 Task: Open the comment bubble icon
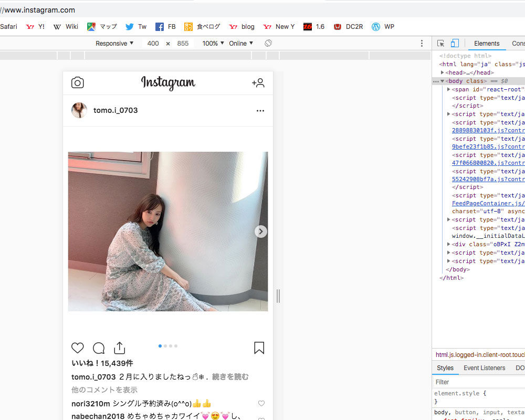tap(99, 348)
